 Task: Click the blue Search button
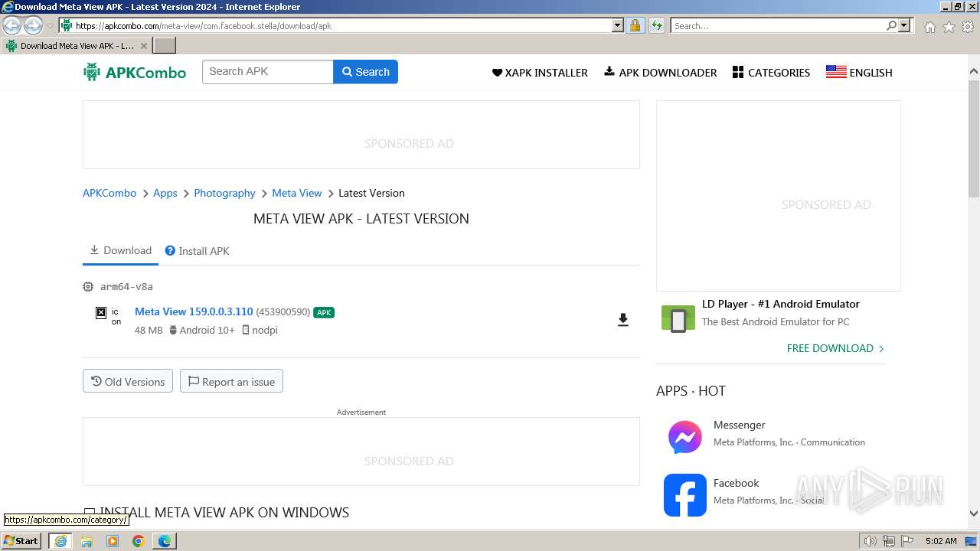coord(366,72)
